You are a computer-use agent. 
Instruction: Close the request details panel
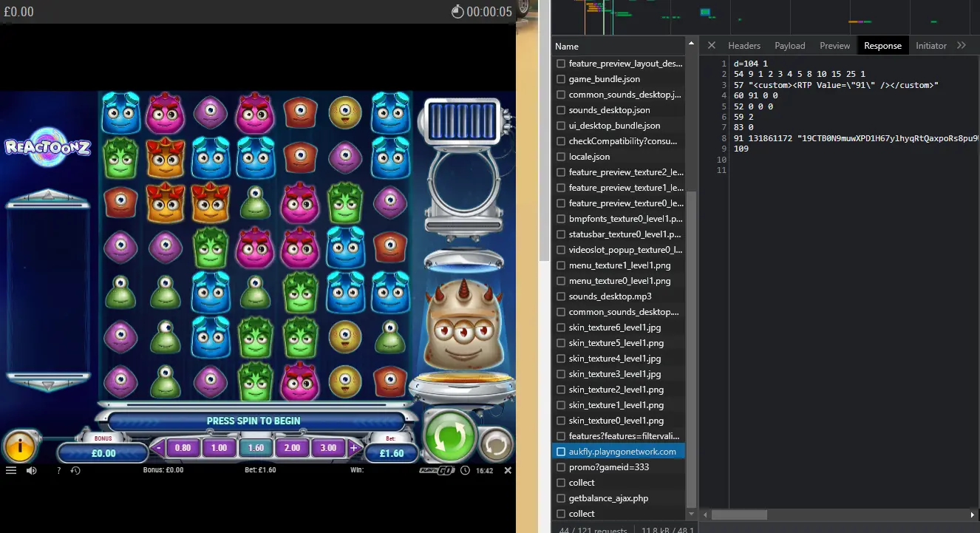[712, 45]
